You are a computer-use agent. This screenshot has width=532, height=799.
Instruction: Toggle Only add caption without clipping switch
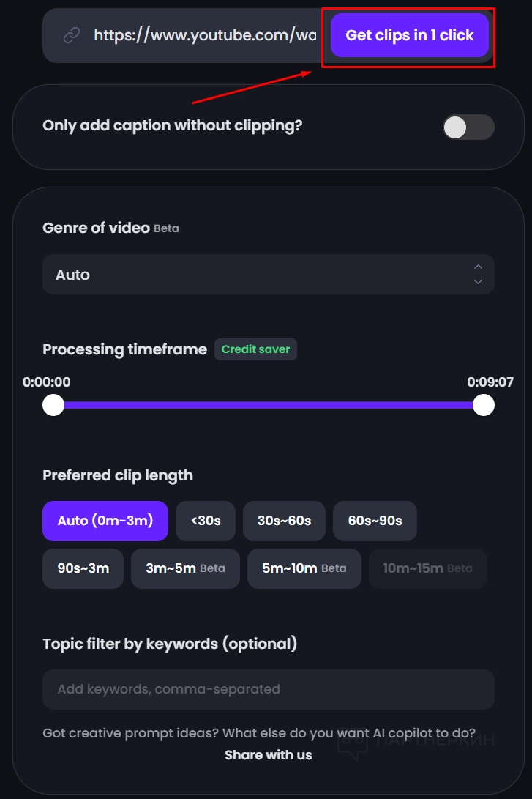tap(468, 127)
